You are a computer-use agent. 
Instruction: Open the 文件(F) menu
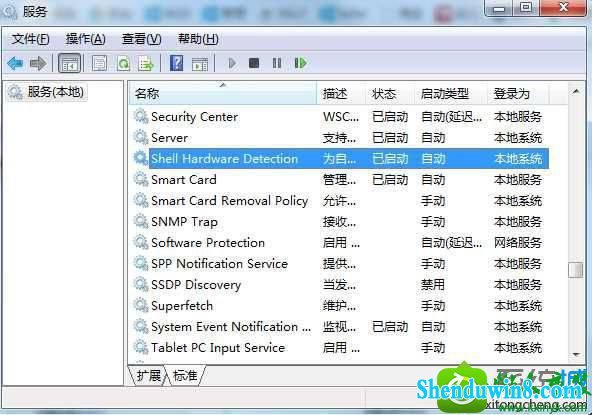click(x=30, y=39)
